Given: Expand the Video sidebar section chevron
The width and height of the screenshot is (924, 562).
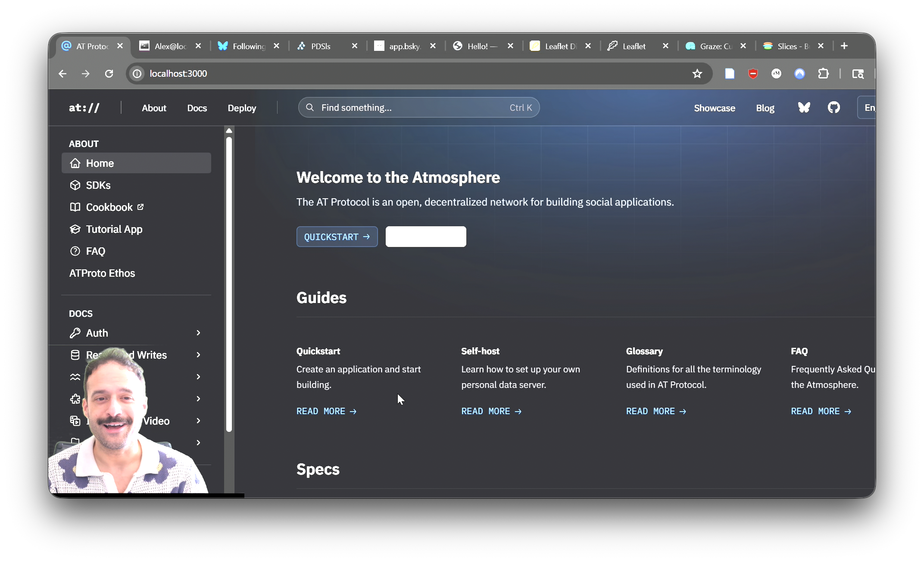Looking at the screenshot, I should tap(198, 421).
